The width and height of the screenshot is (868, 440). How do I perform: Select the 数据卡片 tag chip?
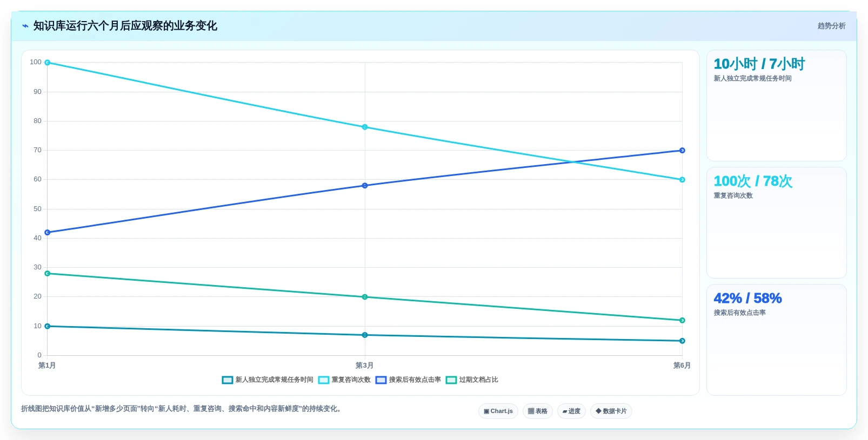[x=611, y=411]
